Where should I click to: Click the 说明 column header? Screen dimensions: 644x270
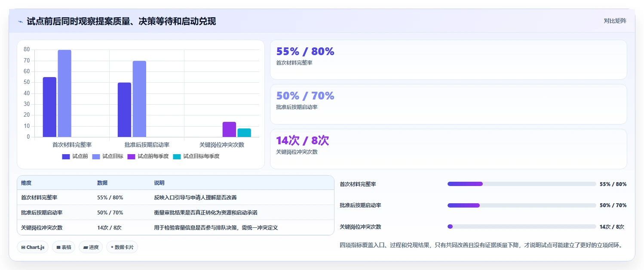159,183
